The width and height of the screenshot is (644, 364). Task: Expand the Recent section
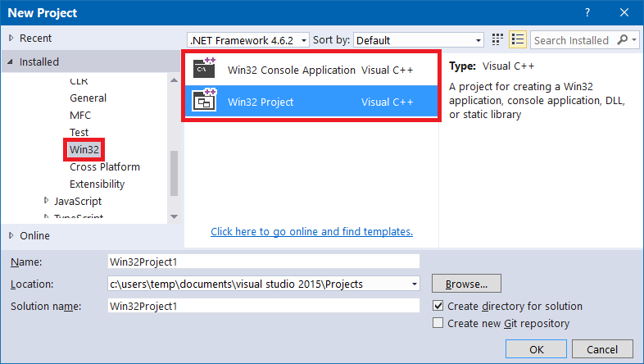point(11,38)
